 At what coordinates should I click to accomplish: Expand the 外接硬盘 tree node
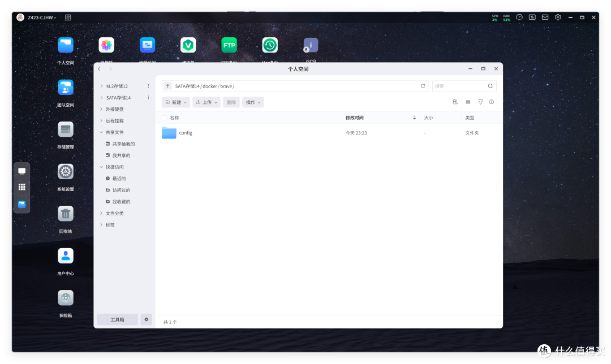pyautogui.click(x=101, y=109)
